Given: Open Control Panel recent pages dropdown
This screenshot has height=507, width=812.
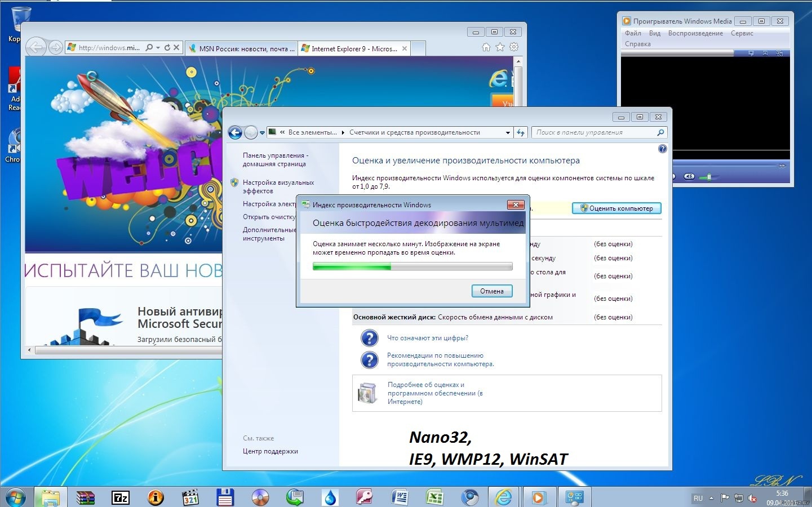Looking at the screenshot, I should tap(262, 133).
